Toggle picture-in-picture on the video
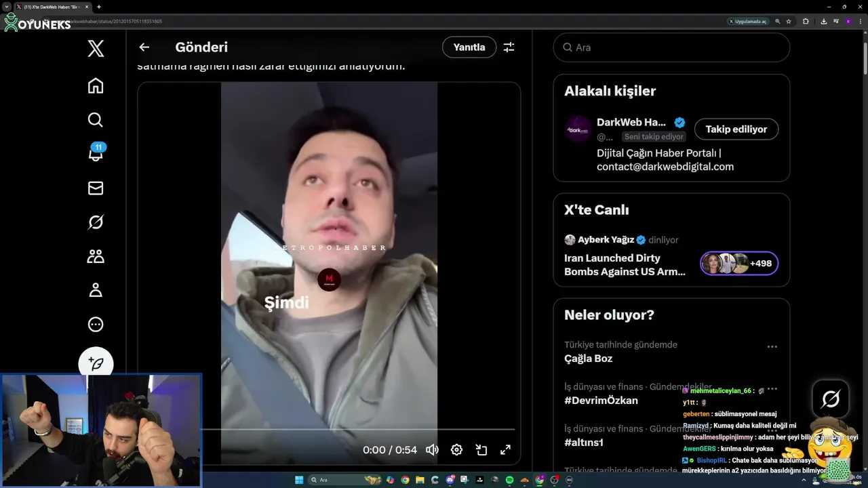 pyautogui.click(x=481, y=449)
